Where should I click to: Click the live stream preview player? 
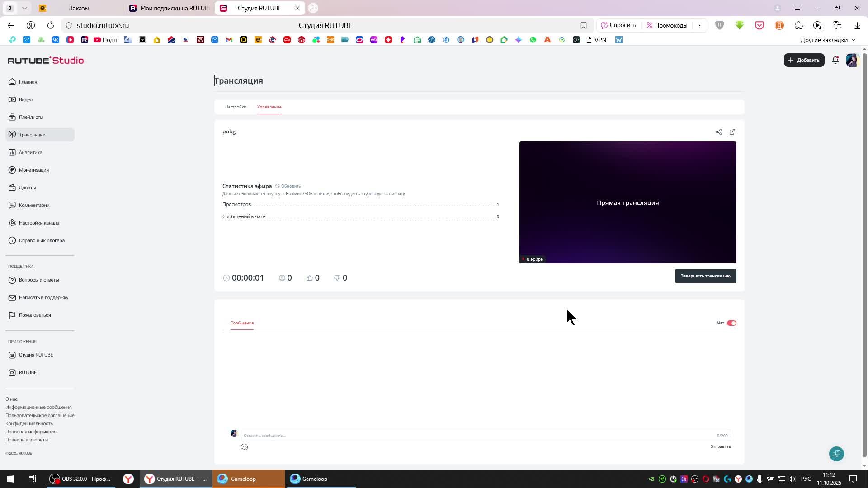(627, 202)
